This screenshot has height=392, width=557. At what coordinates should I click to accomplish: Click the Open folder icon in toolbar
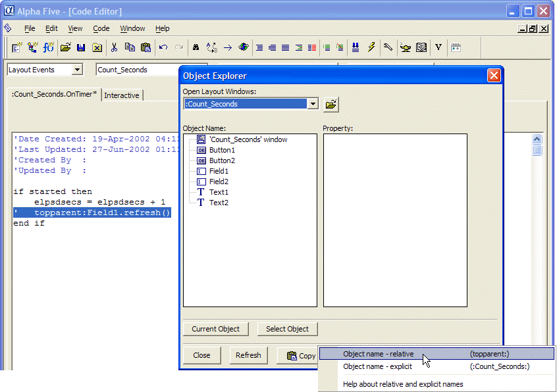click(x=65, y=47)
